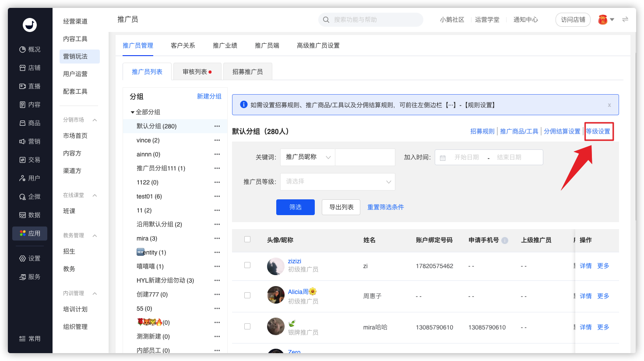Open the 推广员昵称 keyword dropdown

click(308, 157)
